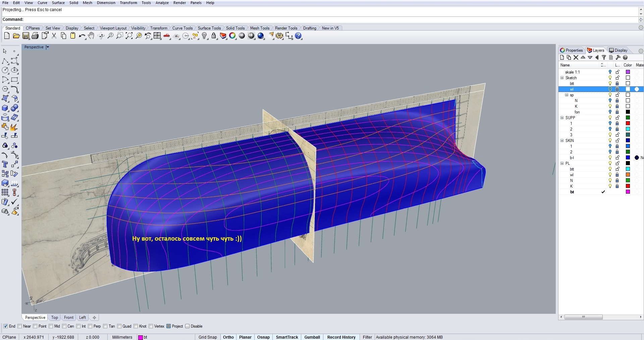This screenshot has width=644, height=340.
Task: Open the Surface menu
Action: pos(58,3)
